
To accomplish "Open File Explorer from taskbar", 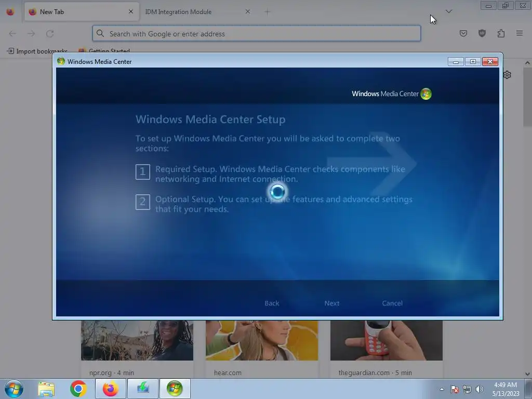I will (x=46, y=389).
